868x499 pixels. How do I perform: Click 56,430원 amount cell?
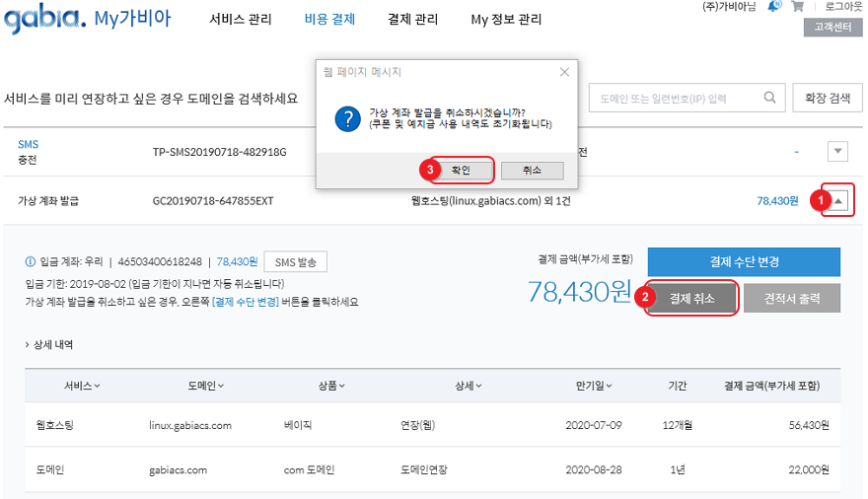point(809,425)
